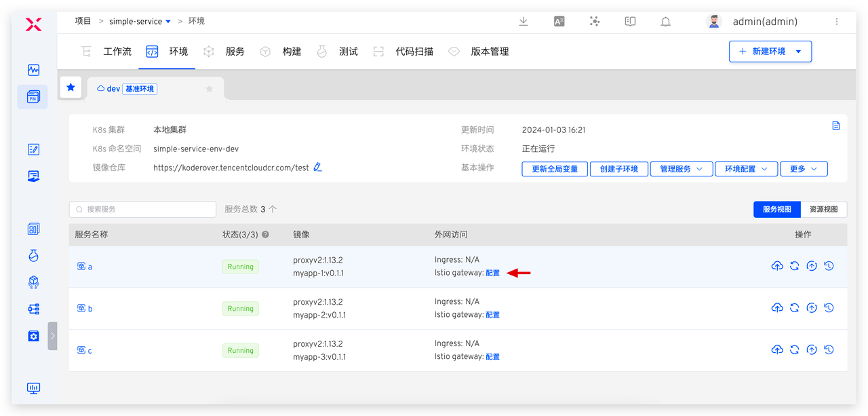Open history icon for service c
This screenshot has height=416, width=868.
click(829, 350)
